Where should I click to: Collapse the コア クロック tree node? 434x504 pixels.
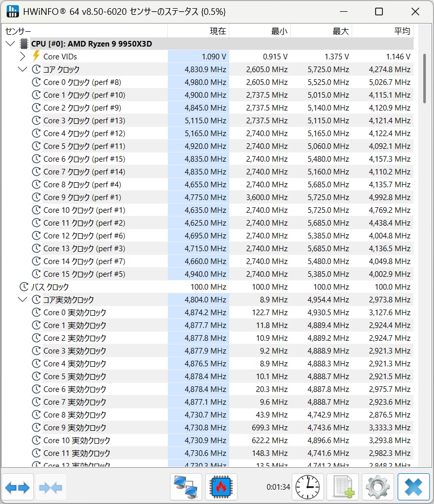pos(23,69)
